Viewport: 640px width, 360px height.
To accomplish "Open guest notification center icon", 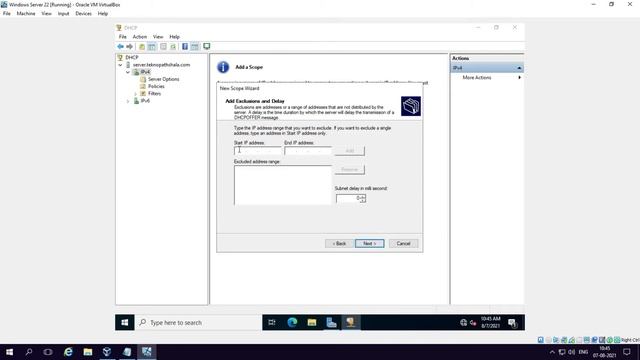I will point(513,323).
